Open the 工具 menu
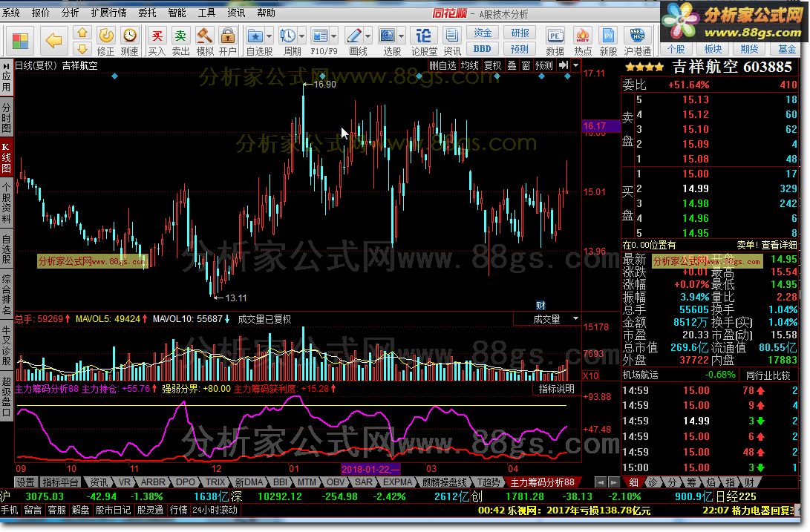 coord(206,13)
